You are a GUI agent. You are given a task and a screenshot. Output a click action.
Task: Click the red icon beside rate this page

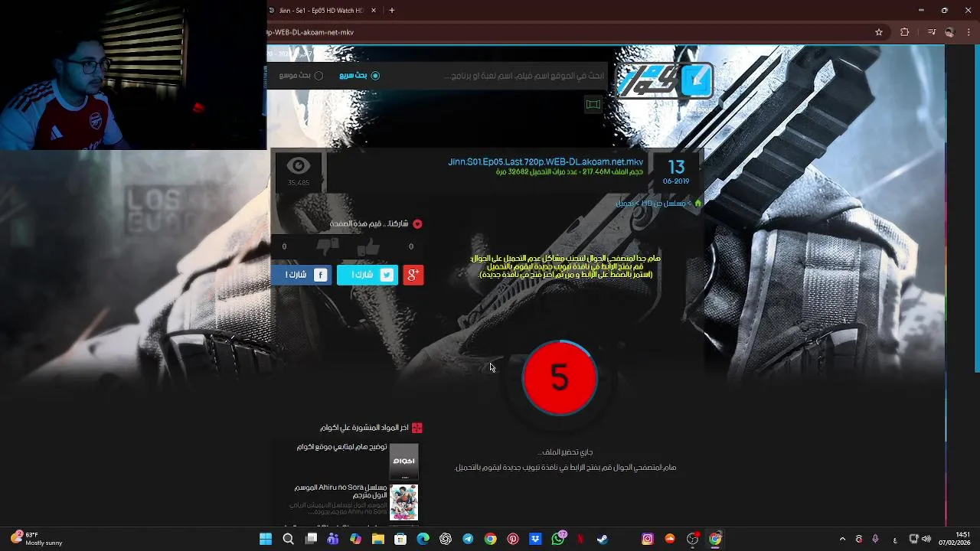tap(417, 224)
